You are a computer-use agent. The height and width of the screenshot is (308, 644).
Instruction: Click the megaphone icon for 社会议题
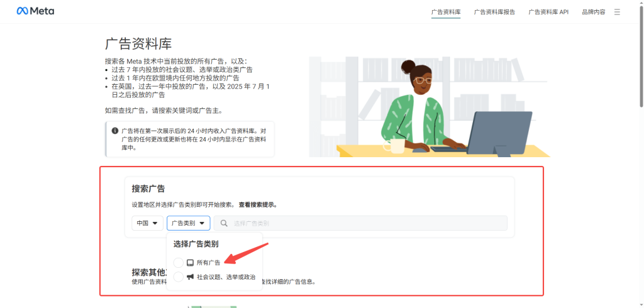[190, 277]
